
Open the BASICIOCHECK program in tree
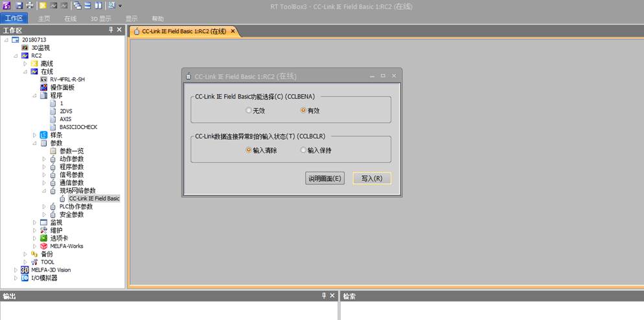78,127
